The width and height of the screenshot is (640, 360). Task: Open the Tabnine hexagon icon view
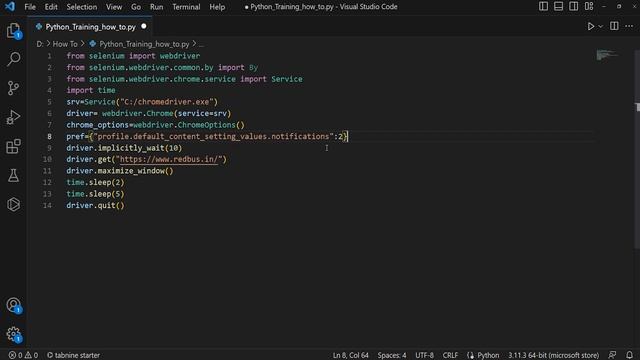[x=13, y=204]
